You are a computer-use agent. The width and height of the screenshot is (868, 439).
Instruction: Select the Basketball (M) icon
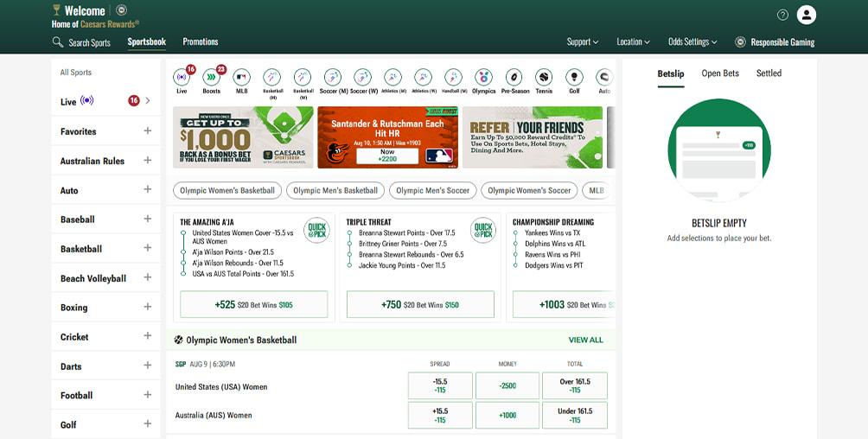tap(271, 78)
